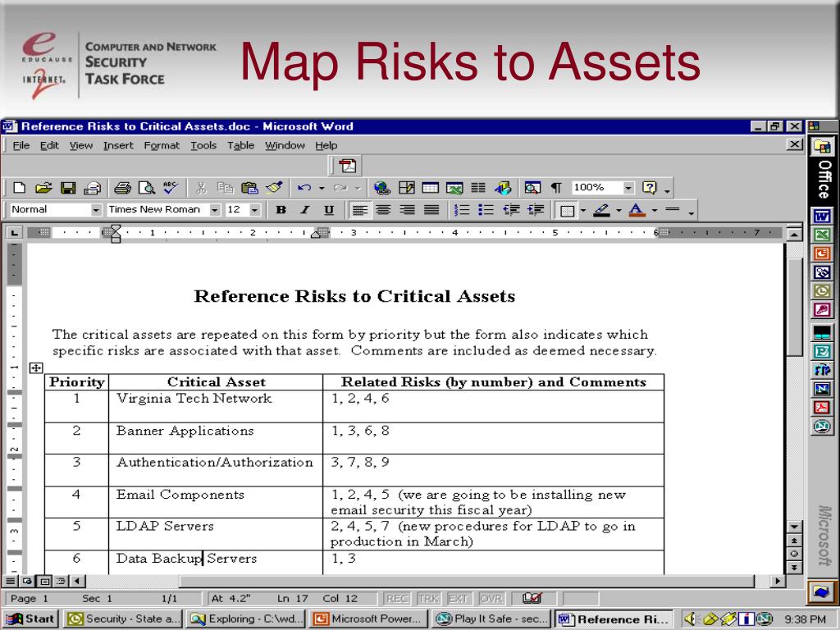Switch to Exploring taskbar window
840x630 pixels.
coord(245,619)
